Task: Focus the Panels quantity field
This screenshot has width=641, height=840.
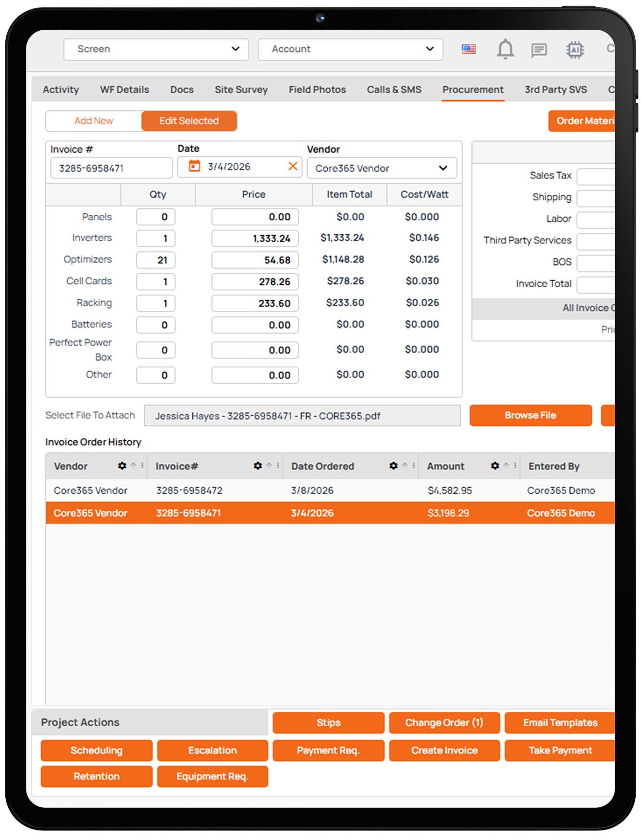Action: pyautogui.click(x=156, y=217)
